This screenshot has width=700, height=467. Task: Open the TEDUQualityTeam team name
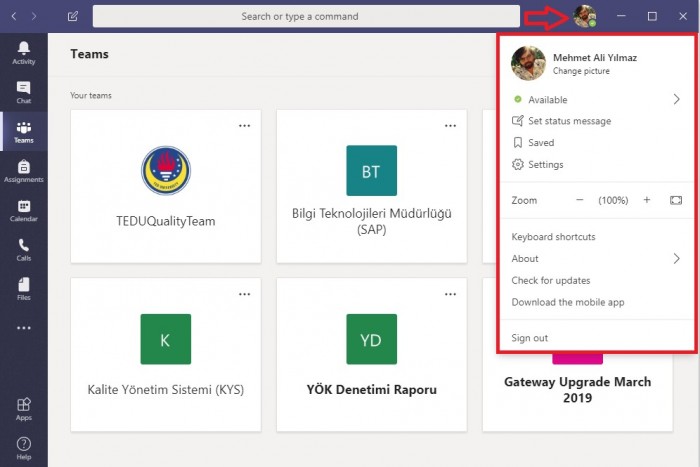[166, 221]
